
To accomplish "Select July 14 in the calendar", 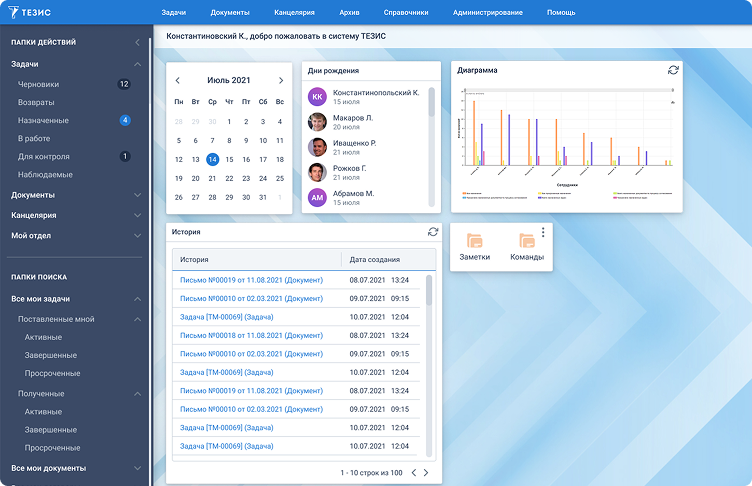I will pos(212,159).
